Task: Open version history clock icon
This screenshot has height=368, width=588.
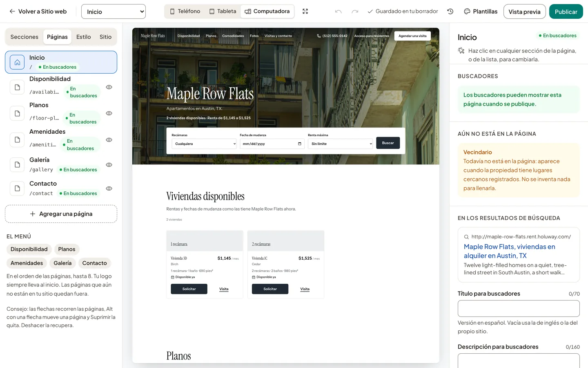Action: (450, 11)
